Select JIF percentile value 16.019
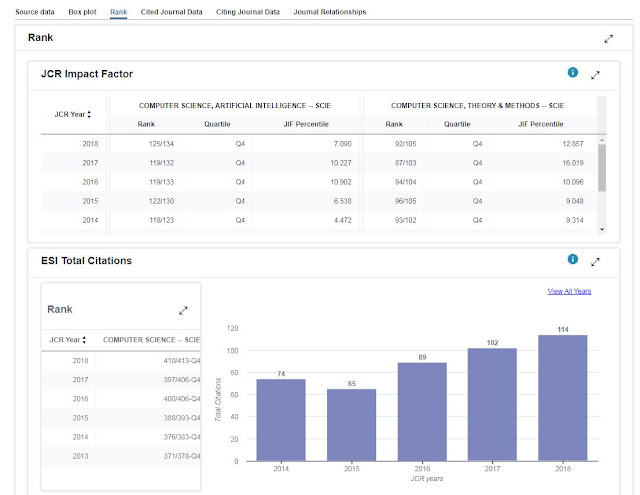640x495 pixels. (573, 163)
